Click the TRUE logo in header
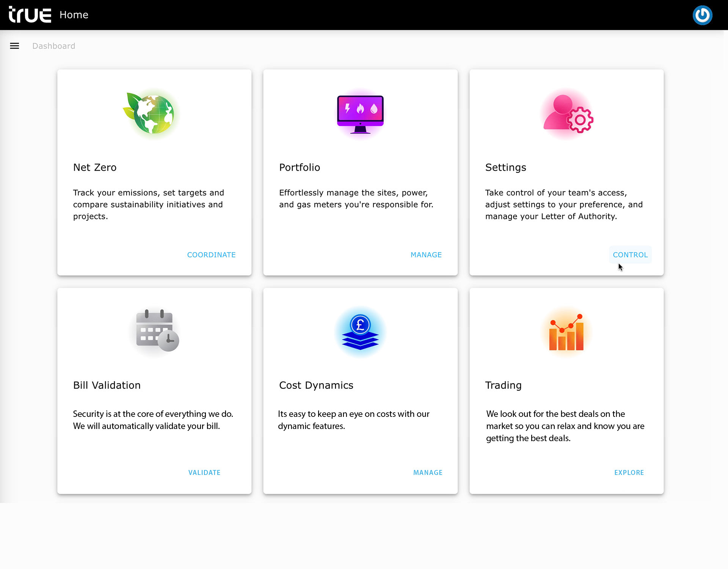728x569 pixels. pyautogui.click(x=30, y=15)
